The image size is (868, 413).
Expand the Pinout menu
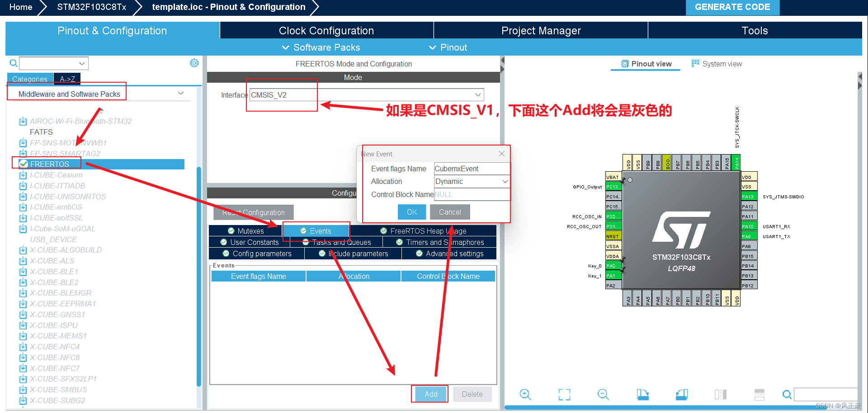(448, 47)
